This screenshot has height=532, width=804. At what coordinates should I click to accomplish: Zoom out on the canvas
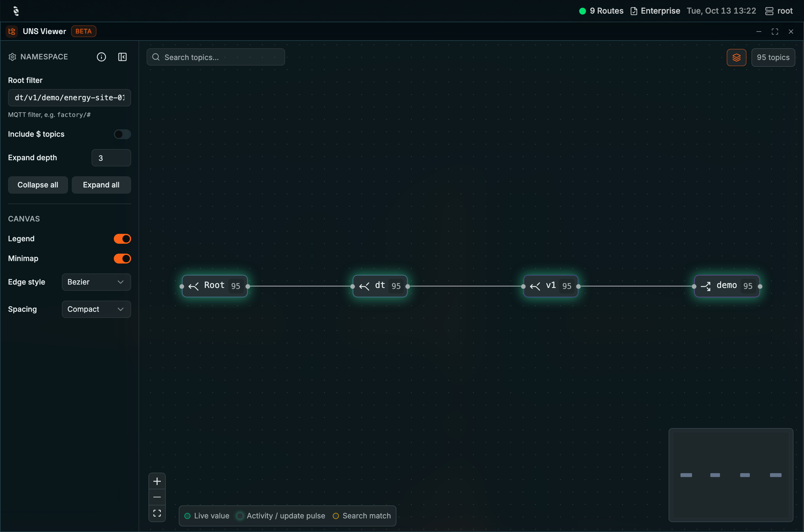point(157,497)
